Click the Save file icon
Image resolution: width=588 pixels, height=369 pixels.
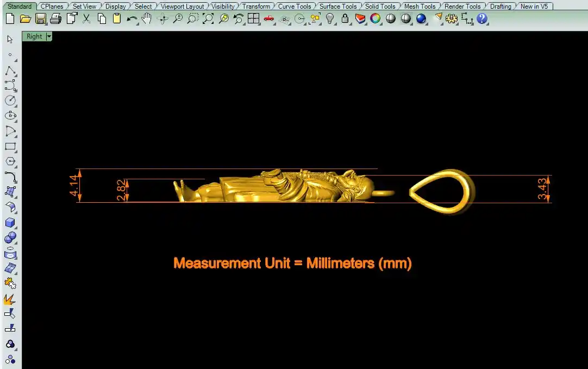click(40, 19)
